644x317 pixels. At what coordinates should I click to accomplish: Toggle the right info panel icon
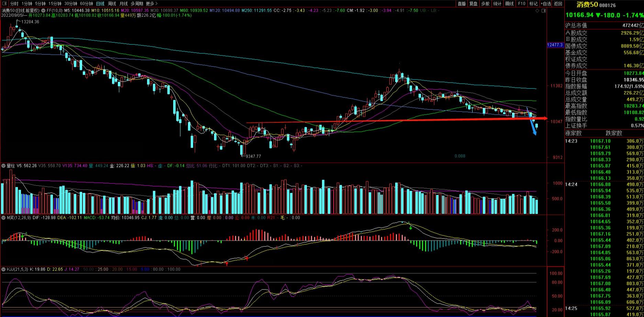click(544, 11)
